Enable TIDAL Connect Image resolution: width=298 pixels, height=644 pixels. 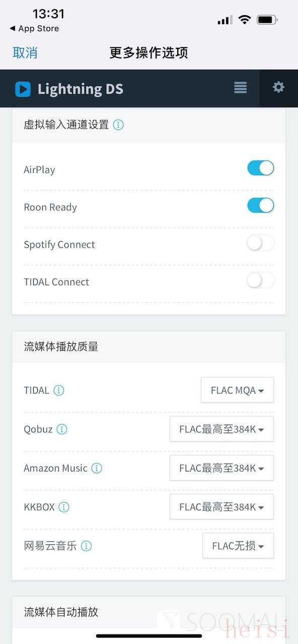pyautogui.click(x=261, y=280)
